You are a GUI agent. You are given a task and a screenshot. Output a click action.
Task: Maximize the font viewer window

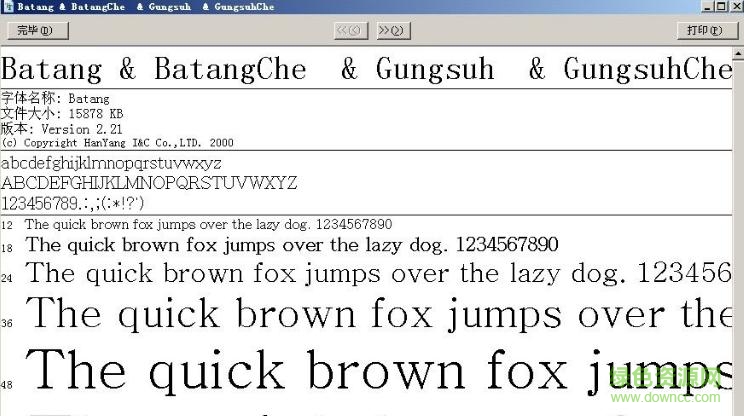[721, 7]
